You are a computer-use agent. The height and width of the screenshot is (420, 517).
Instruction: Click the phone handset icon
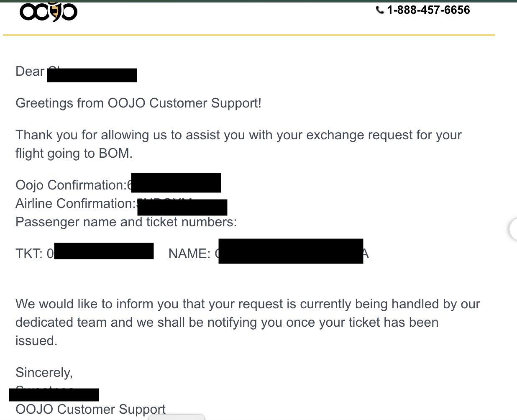380,10
